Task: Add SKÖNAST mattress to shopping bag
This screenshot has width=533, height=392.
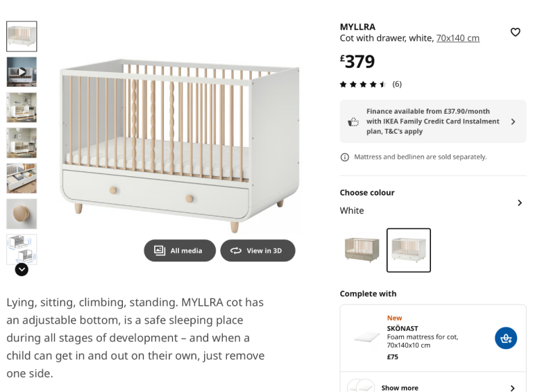Action: [x=505, y=338]
